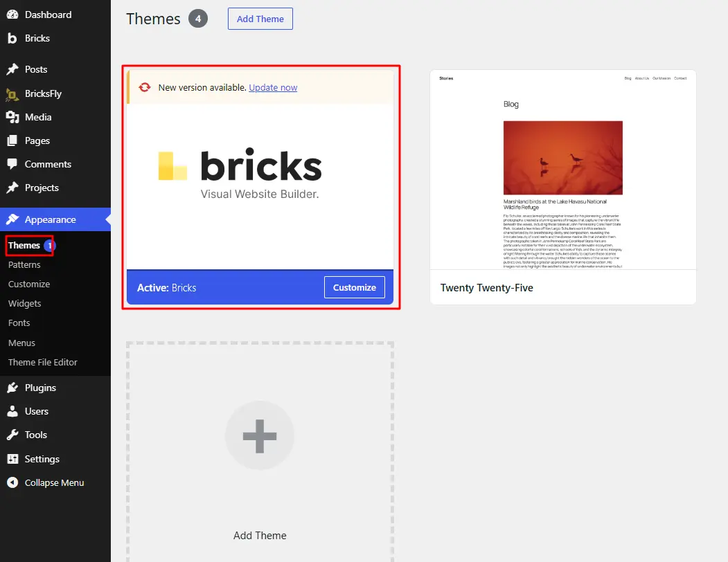Click the 'Active: Bricks' label
Viewport: 728px width, 562px height.
[166, 288]
